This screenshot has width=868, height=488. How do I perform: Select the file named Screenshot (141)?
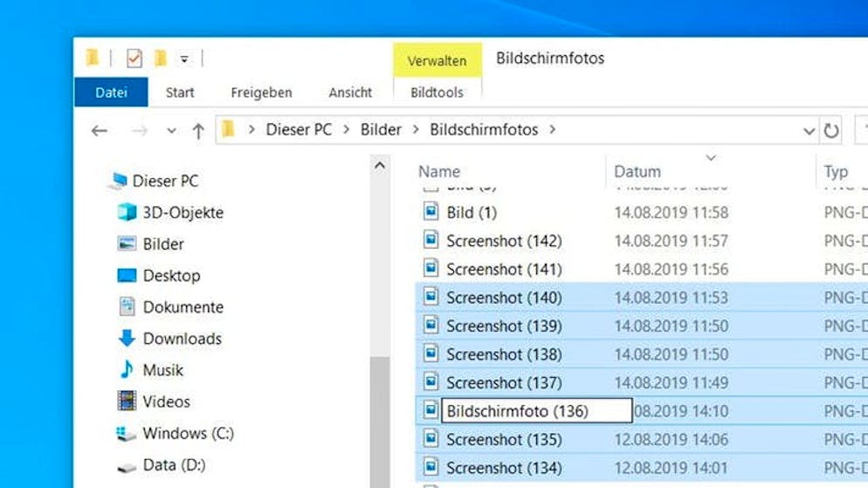[505, 270]
